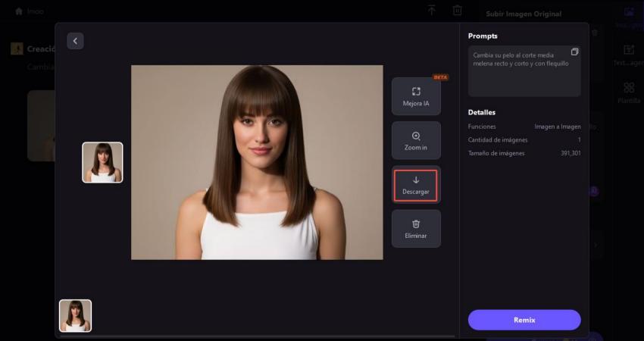Zoom in on the generated image
Viewport: 644px width, 341px height.
coord(416,140)
